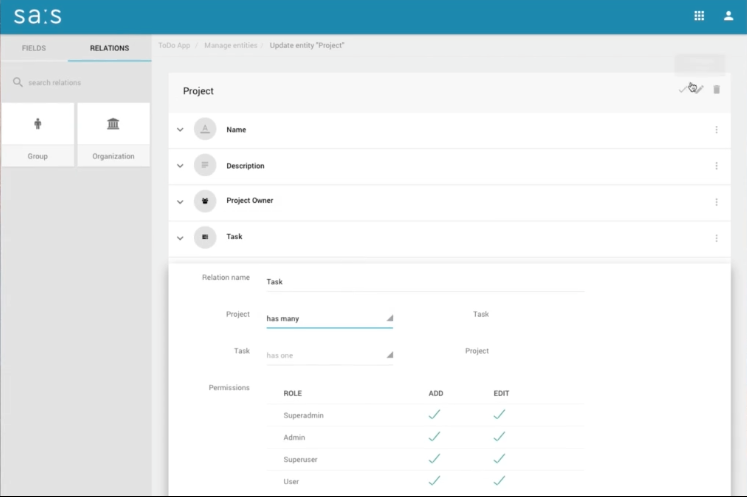
Task: Switch to the FIELDS tab
Action: tap(34, 48)
